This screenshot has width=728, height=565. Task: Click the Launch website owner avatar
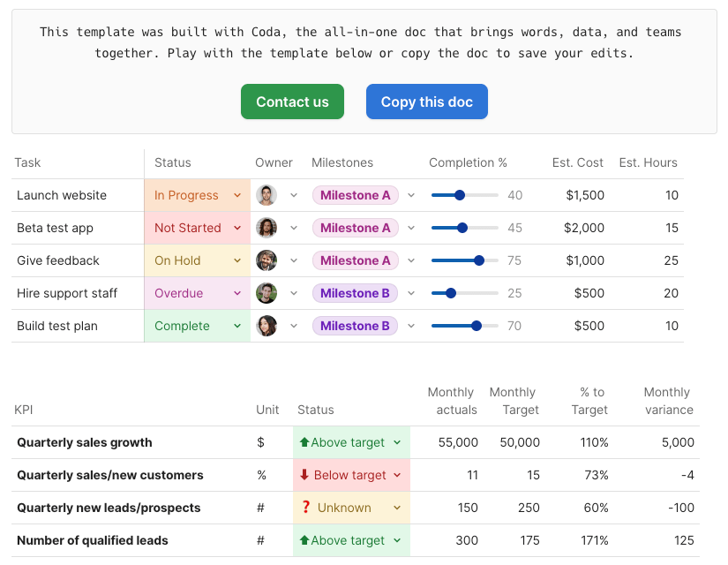(x=266, y=195)
